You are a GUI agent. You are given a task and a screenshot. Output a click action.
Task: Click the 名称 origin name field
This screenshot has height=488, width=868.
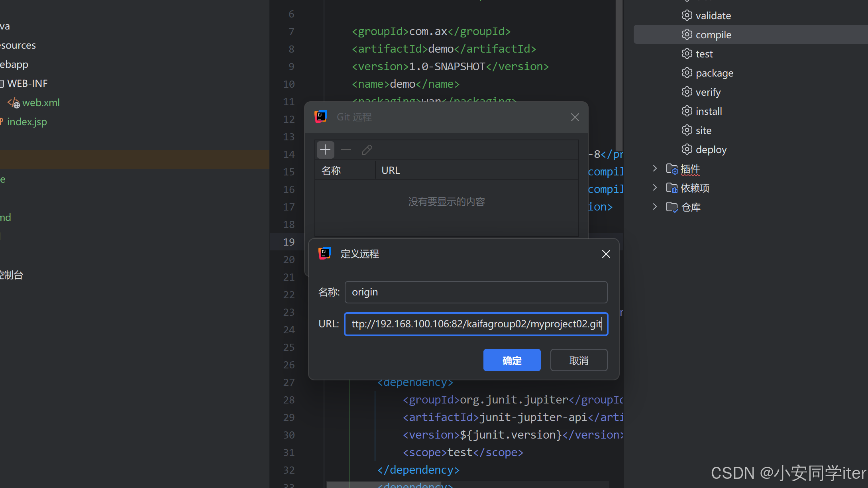(x=476, y=292)
